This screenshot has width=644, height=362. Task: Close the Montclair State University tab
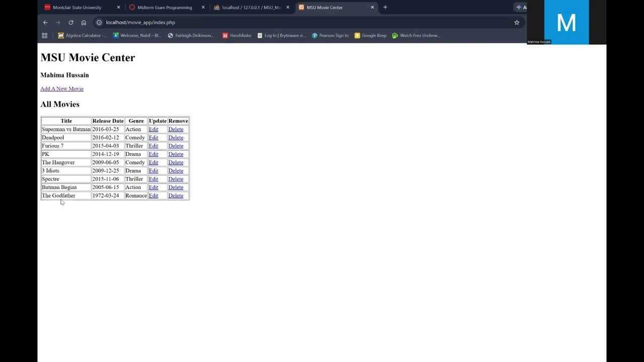119,8
